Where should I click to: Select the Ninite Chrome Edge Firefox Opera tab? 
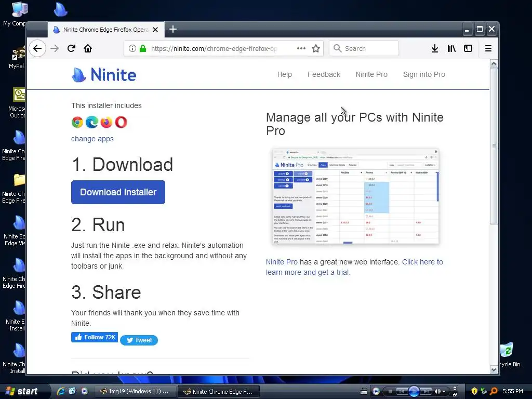[106, 30]
